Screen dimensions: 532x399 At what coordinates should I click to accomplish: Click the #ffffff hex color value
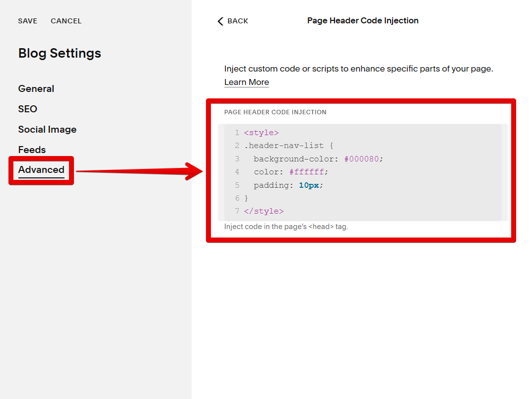pos(308,172)
